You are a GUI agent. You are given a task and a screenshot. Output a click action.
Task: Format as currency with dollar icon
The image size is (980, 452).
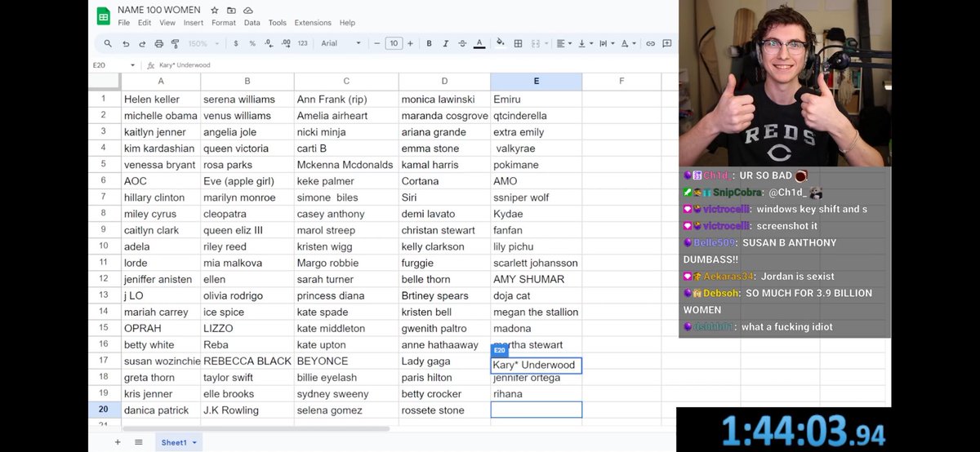236,43
